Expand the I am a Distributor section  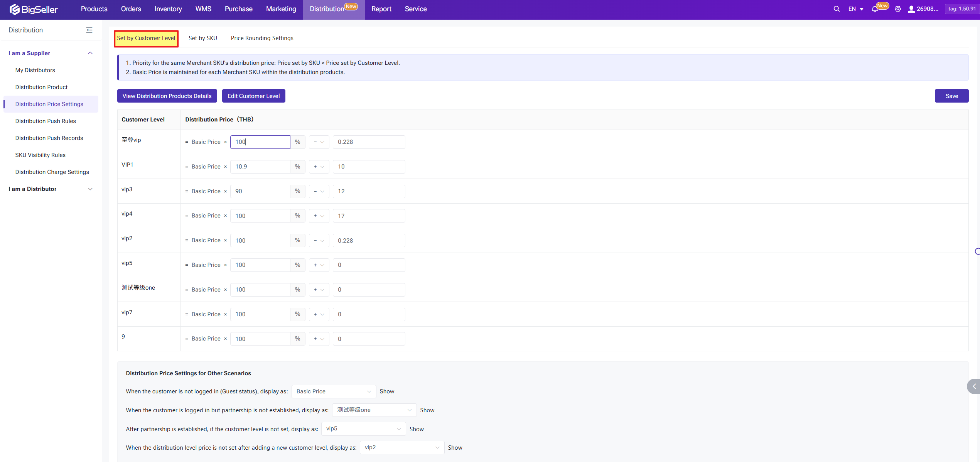[90, 189]
